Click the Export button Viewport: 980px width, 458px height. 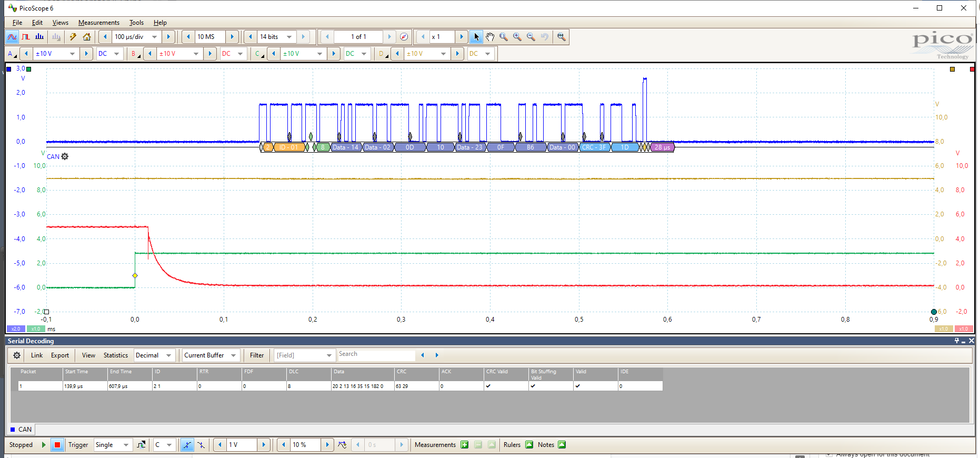coord(60,355)
